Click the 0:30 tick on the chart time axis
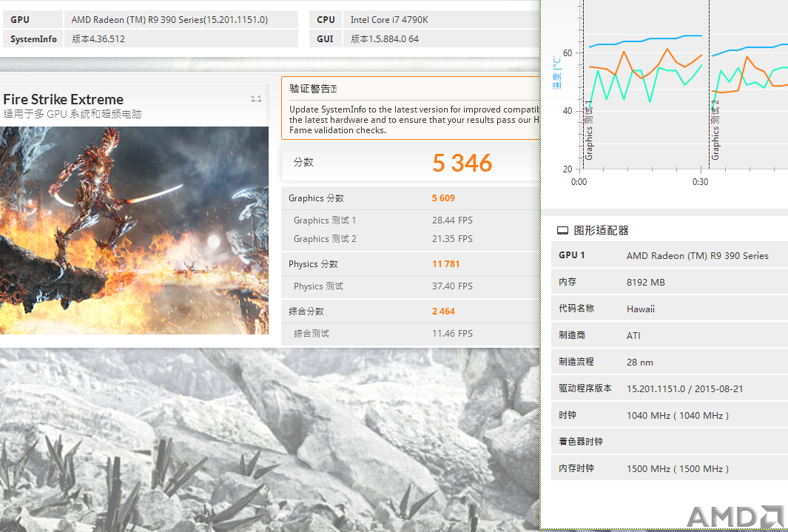This screenshot has height=532, width=788. pyautogui.click(x=700, y=182)
